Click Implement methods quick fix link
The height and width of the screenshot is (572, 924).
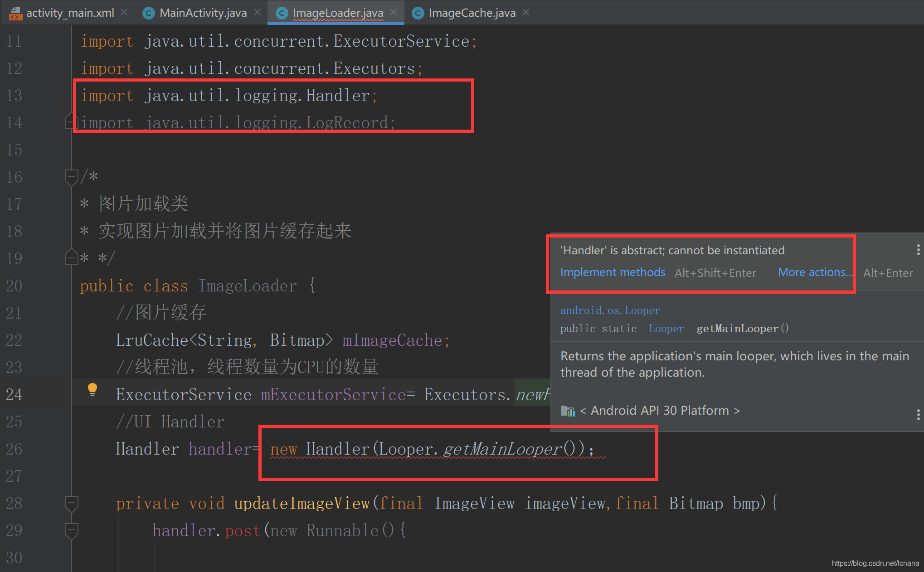(x=613, y=272)
